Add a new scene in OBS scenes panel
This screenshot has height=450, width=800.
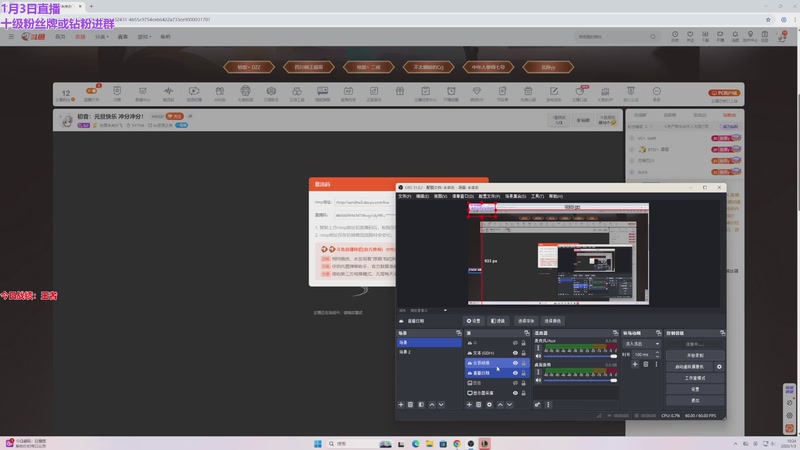401,405
